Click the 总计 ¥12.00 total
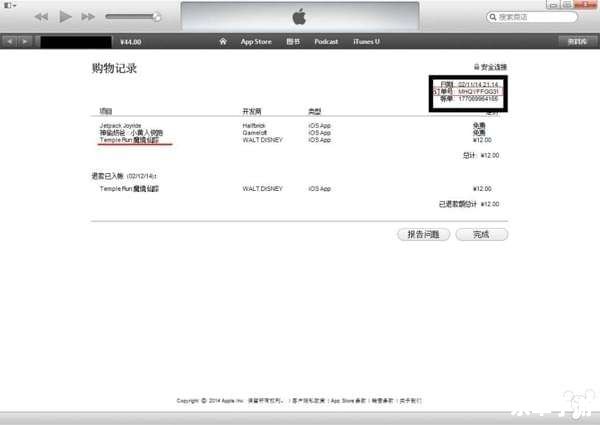 (x=481, y=155)
